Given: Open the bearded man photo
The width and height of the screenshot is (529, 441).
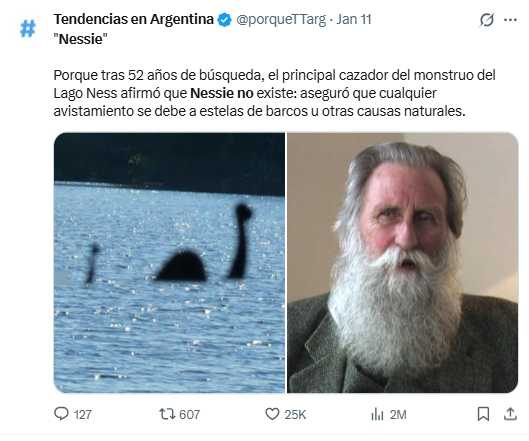Looking at the screenshot, I should coord(402,263).
